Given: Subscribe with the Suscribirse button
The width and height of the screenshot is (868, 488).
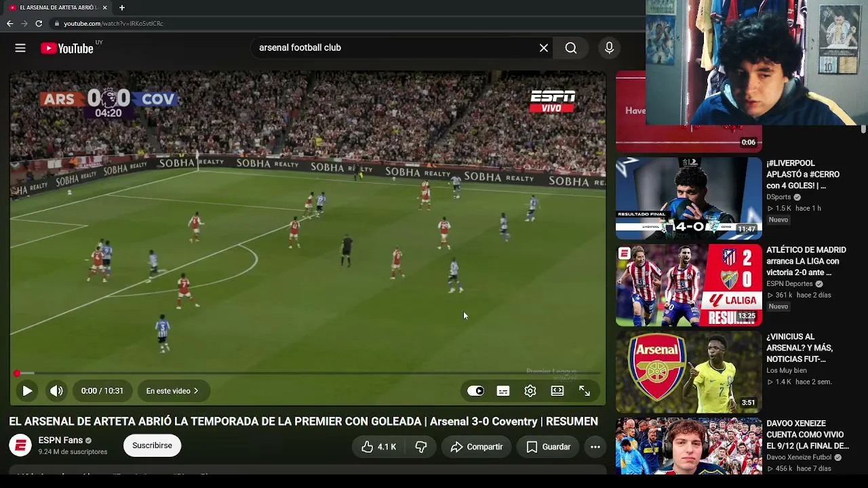Looking at the screenshot, I should pos(152,445).
